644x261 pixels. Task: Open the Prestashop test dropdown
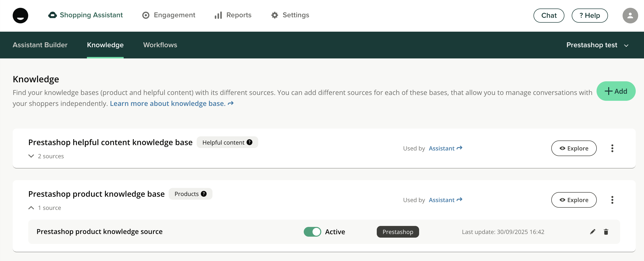point(597,45)
